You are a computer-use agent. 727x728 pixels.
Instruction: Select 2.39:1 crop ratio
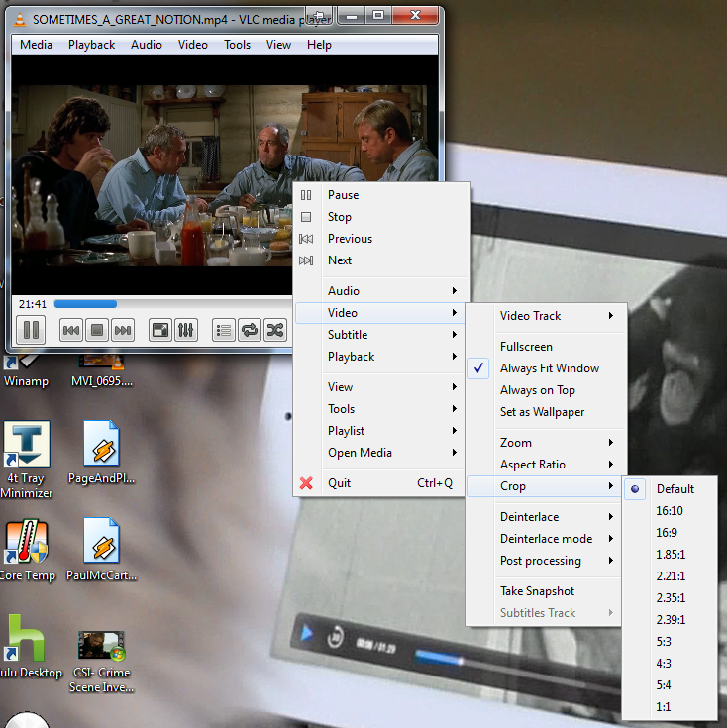tap(670, 620)
